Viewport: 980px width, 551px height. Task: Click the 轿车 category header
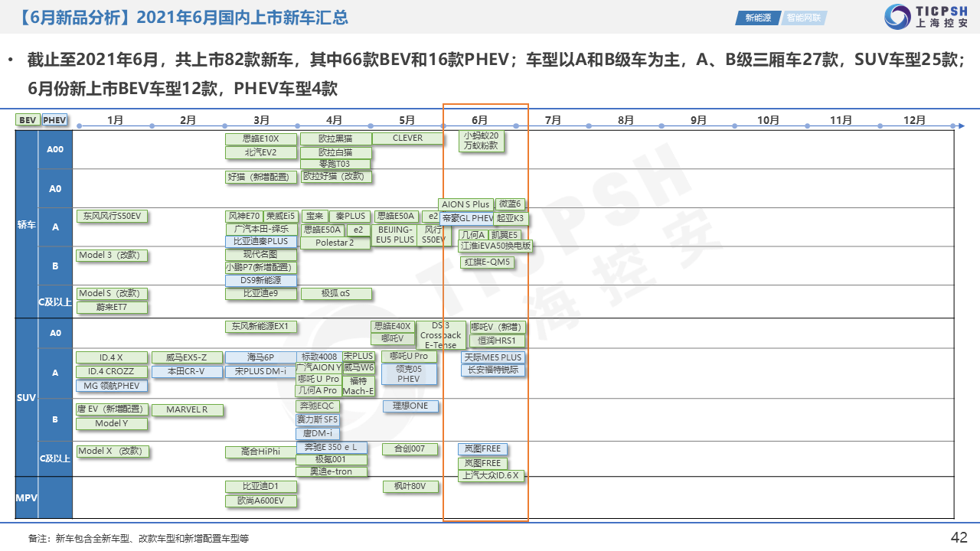point(27,225)
